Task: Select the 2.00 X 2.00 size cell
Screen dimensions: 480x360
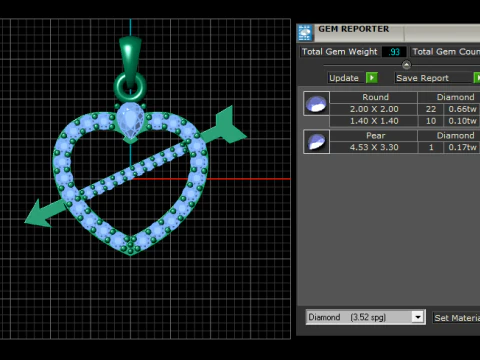Action: (x=374, y=109)
